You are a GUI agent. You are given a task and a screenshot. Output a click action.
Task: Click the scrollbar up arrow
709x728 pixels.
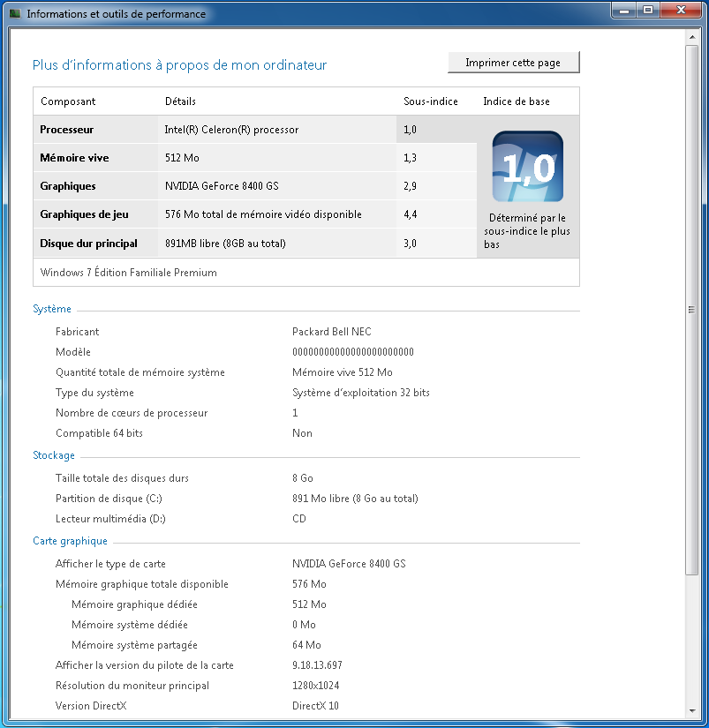tap(692, 37)
